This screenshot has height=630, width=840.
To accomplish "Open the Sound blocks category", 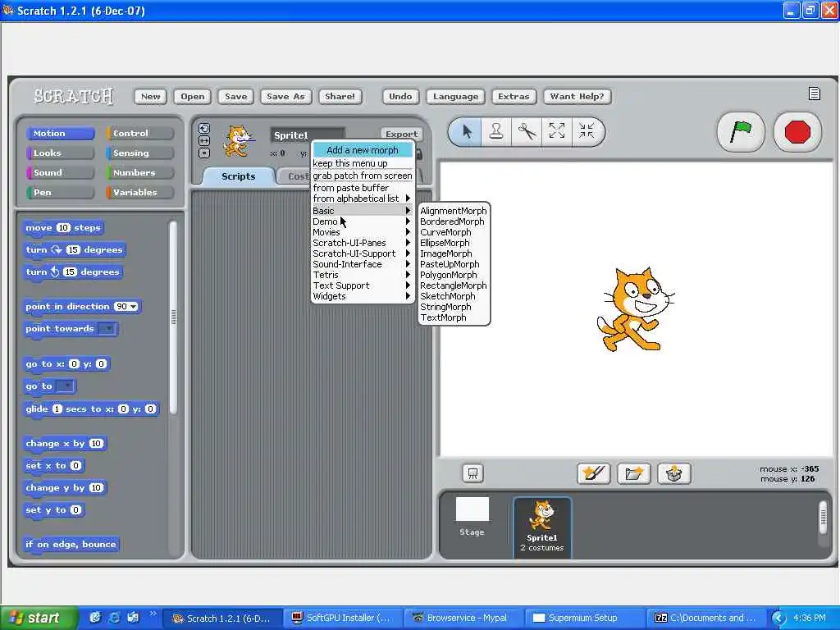I will tap(60, 172).
